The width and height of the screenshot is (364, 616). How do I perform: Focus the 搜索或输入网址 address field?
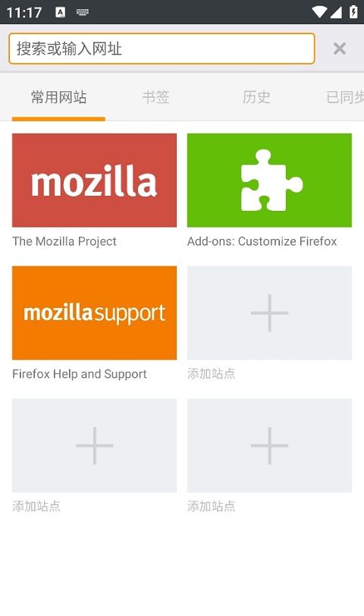(x=162, y=49)
